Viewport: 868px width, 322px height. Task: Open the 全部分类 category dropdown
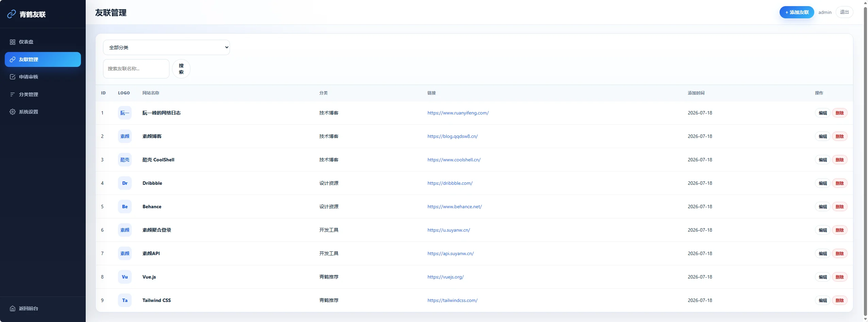(166, 48)
